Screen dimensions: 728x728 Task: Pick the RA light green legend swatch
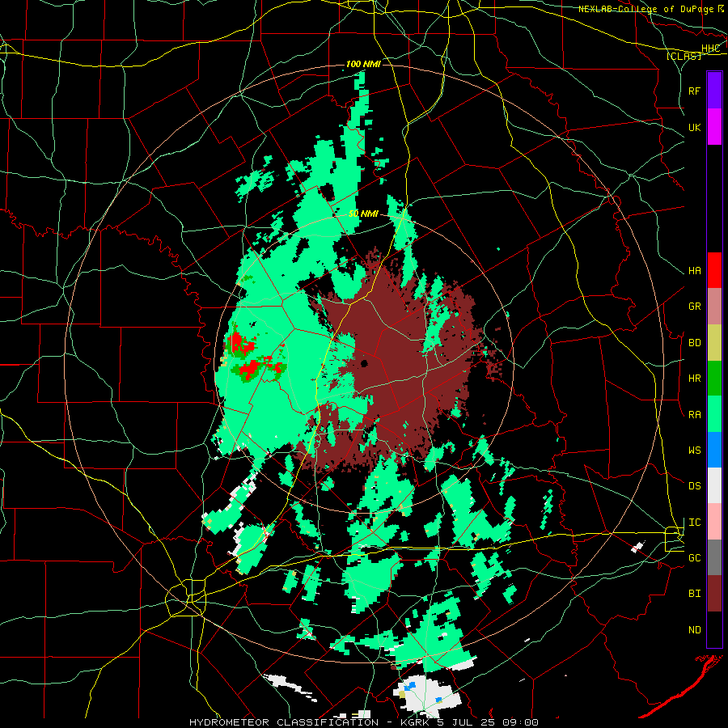pos(714,414)
